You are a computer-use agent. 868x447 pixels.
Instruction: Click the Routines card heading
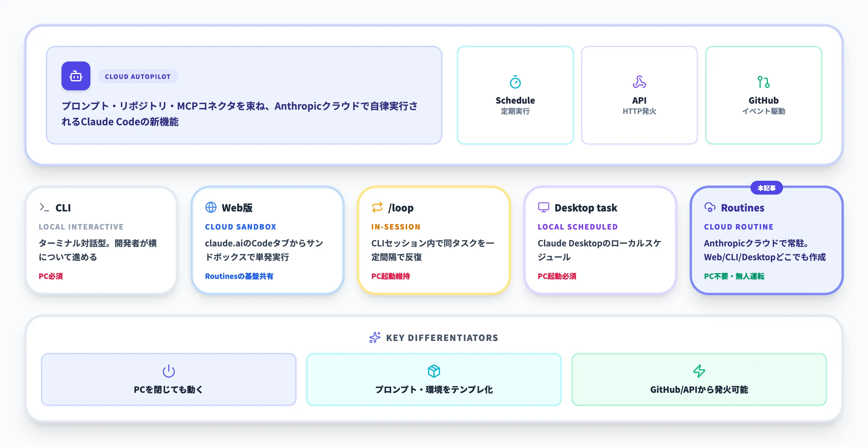coord(742,208)
